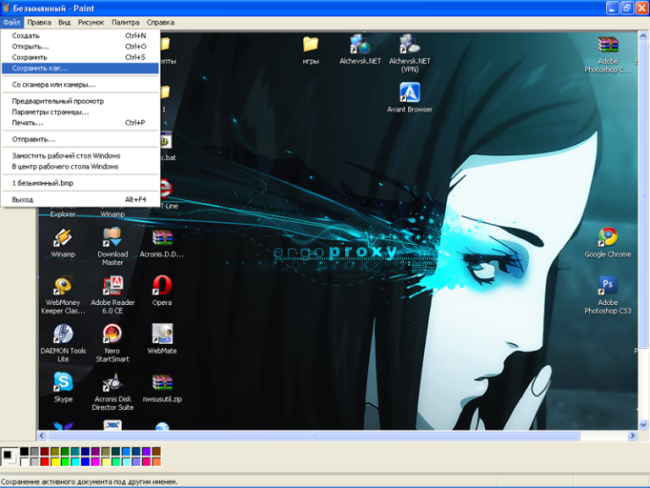Pick the dark red (maroon) swatch
Screen dimensions: 650x488
point(45,452)
